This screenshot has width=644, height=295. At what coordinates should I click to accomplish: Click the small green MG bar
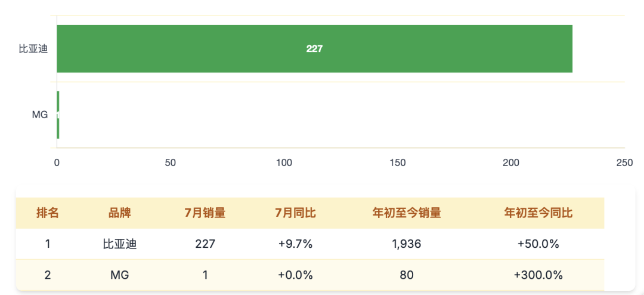[x=58, y=115]
